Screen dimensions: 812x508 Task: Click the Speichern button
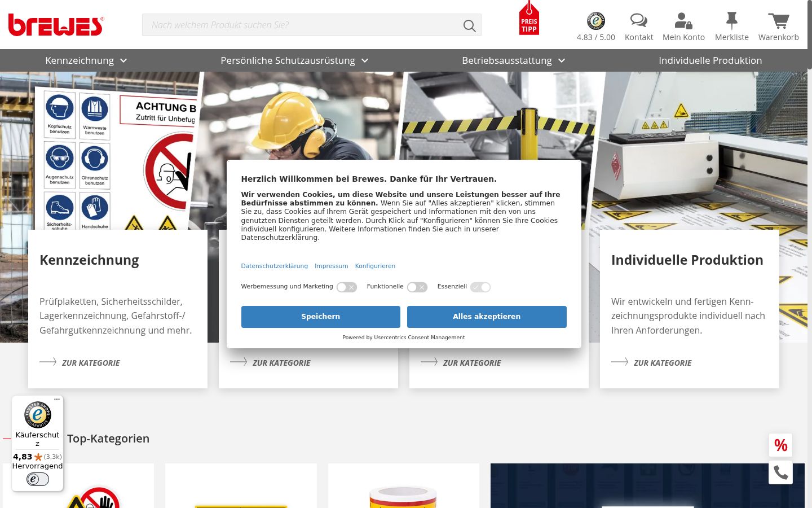coord(321,317)
